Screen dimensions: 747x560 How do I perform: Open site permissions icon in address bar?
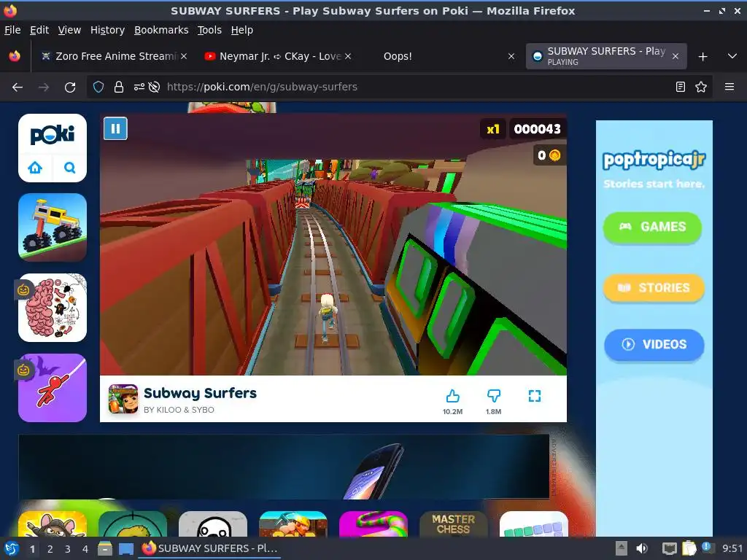tap(139, 87)
